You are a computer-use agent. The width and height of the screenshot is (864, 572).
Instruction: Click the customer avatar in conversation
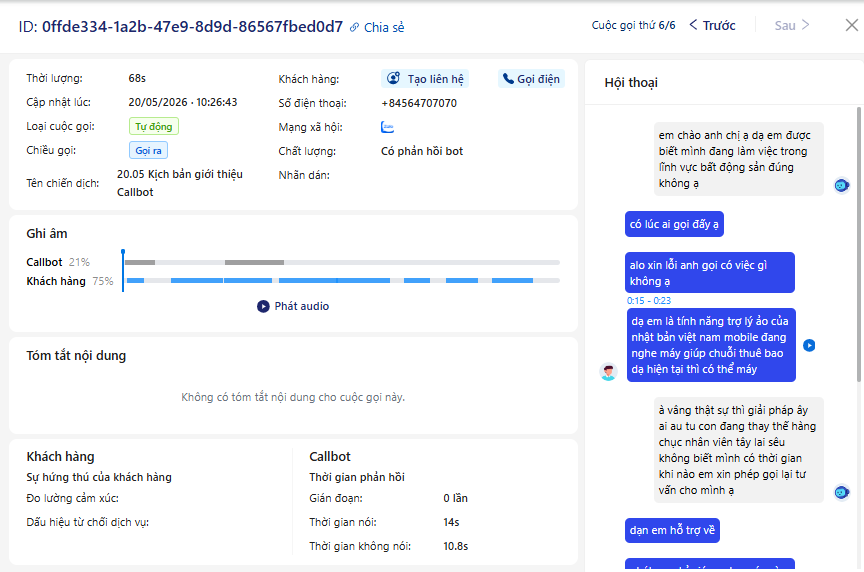click(x=608, y=373)
